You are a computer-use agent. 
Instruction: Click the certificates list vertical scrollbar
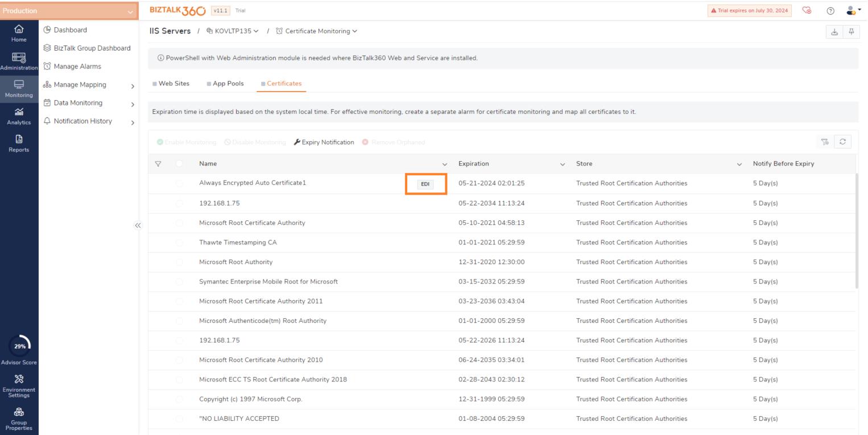pos(857,232)
